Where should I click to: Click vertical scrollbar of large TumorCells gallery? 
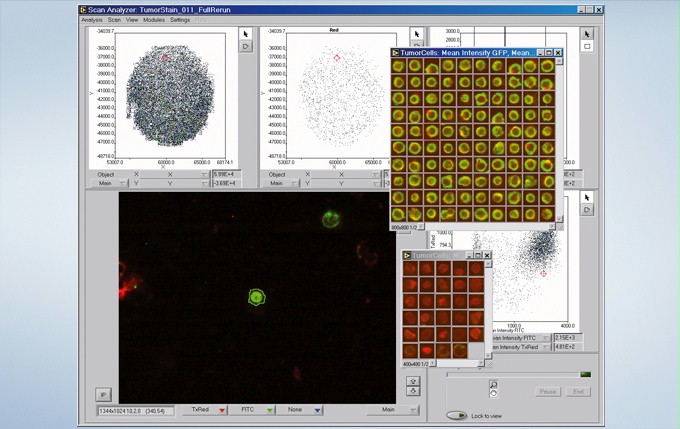[x=559, y=140]
